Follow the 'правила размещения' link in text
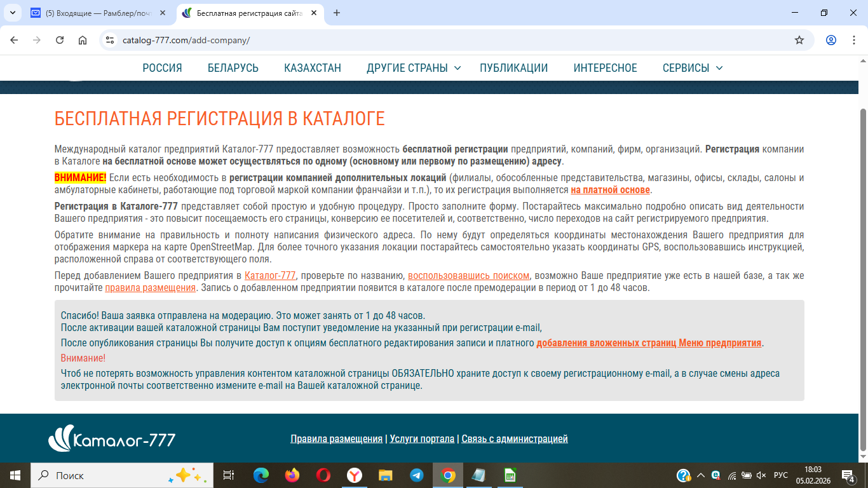This screenshot has width=868, height=488. [150, 288]
